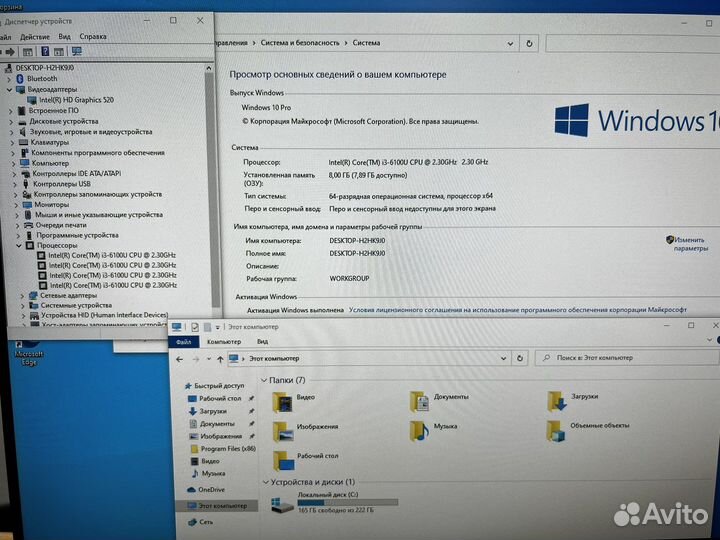Expand Встроенное ПО category
This screenshot has width=720, height=540.
(11, 111)
